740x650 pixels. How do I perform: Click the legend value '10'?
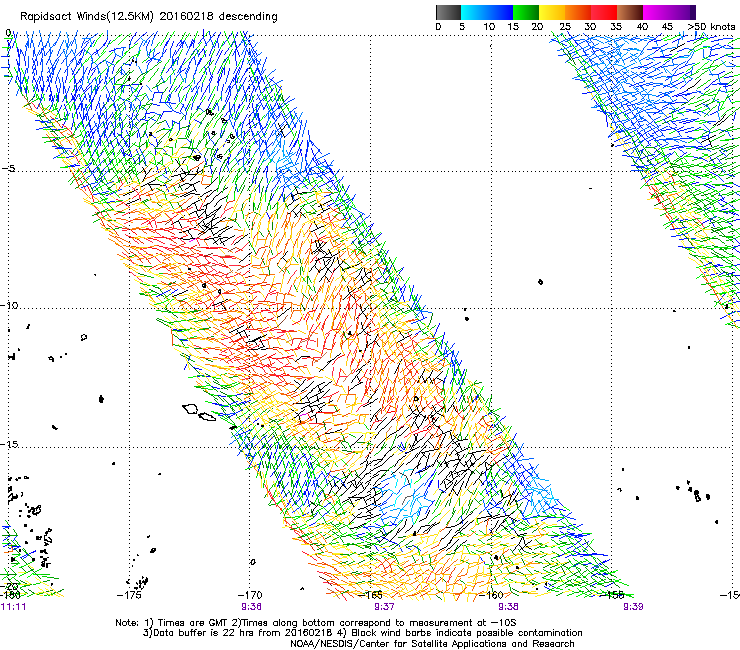click(x=489, y=27)
